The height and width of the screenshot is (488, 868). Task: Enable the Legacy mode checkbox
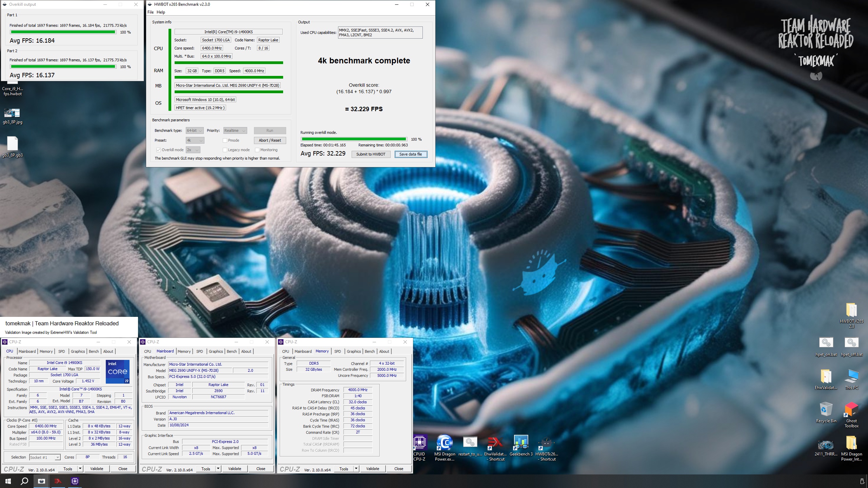(x=225, y=150)
